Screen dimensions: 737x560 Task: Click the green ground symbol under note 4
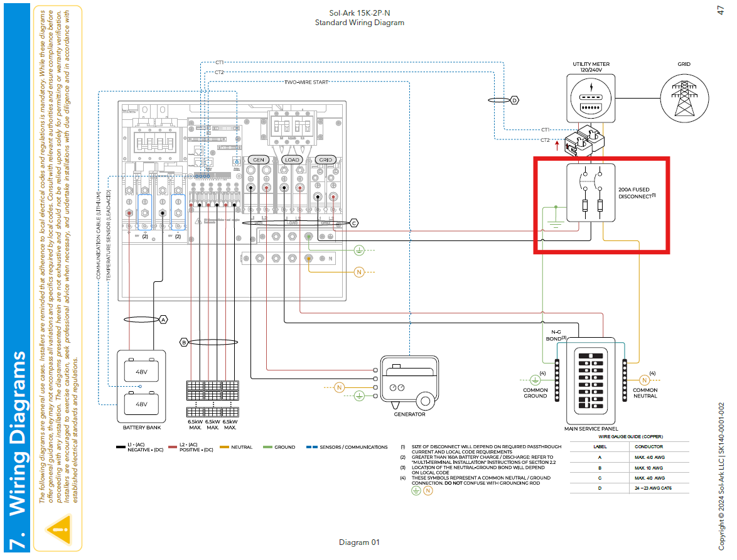click(x=416, y=490)
